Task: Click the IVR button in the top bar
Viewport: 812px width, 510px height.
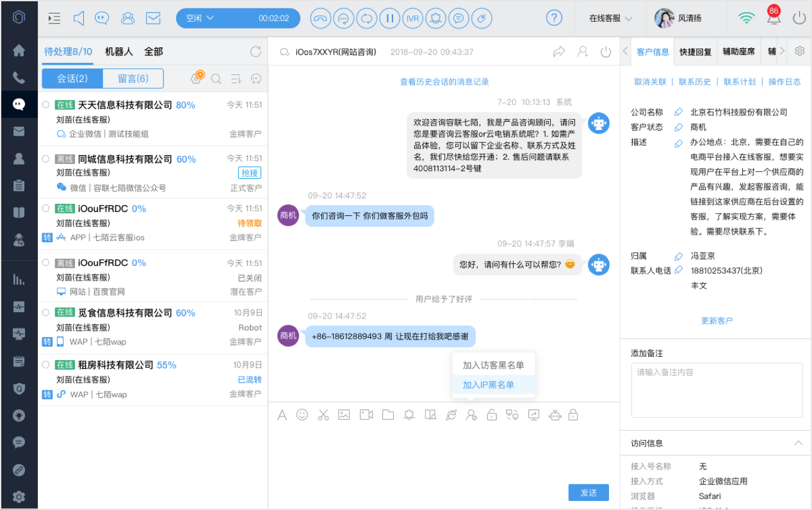Action: pyautogui.click(x=412, y=18)
